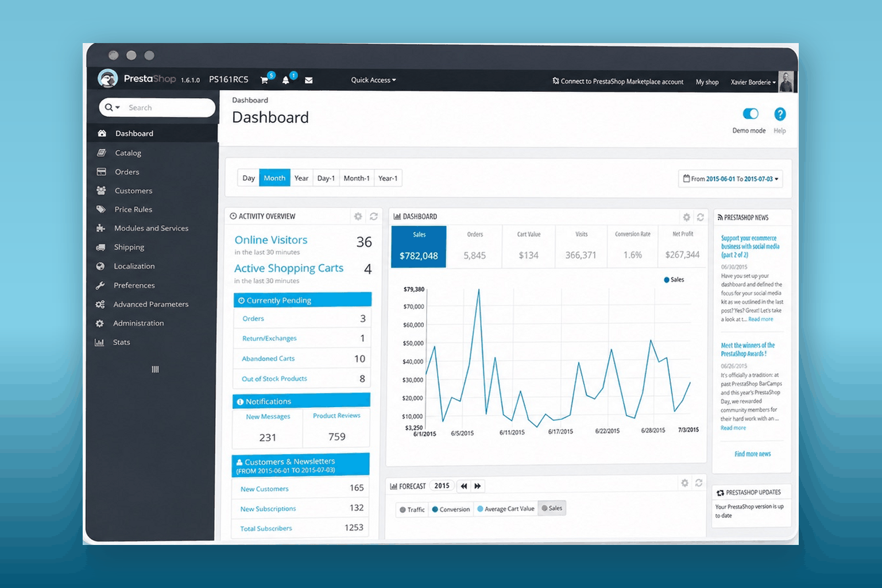Toggle Traffic series in Forecast
The width and height of the screenshot is (882, 588).
pyautogui.click(x=412, y=509)
